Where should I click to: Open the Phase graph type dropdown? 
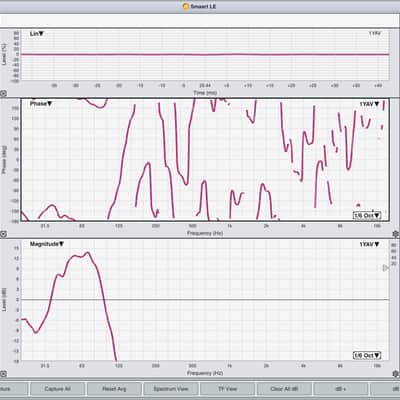pyautogui.click(x=41, y=104)
